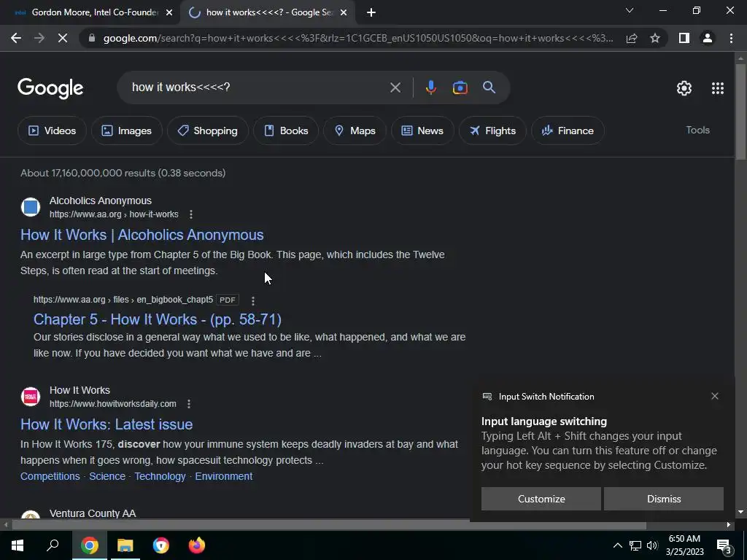The image size is (747, 560).
Task: Click the Google logo
Action: 50,88
